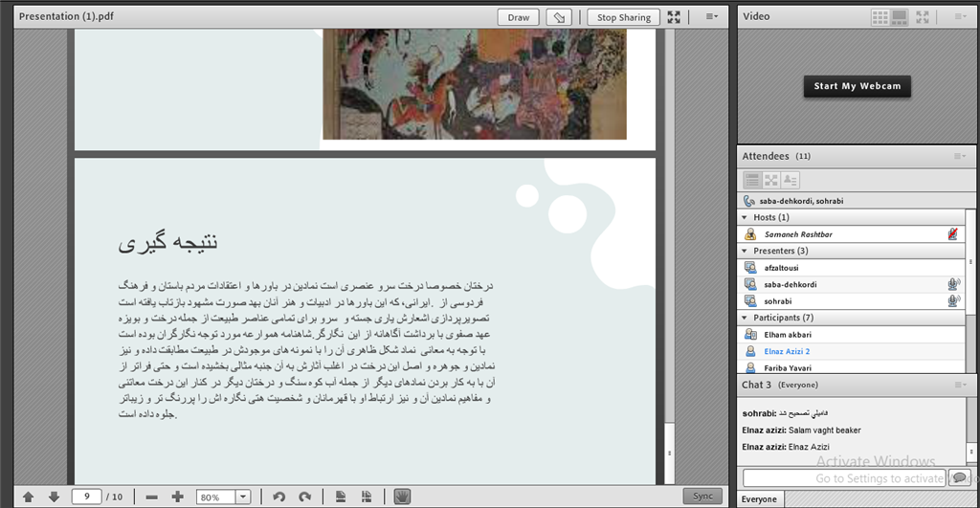Click the host icon next to Samaneh Rashtbar

click(x=750, y=234)
